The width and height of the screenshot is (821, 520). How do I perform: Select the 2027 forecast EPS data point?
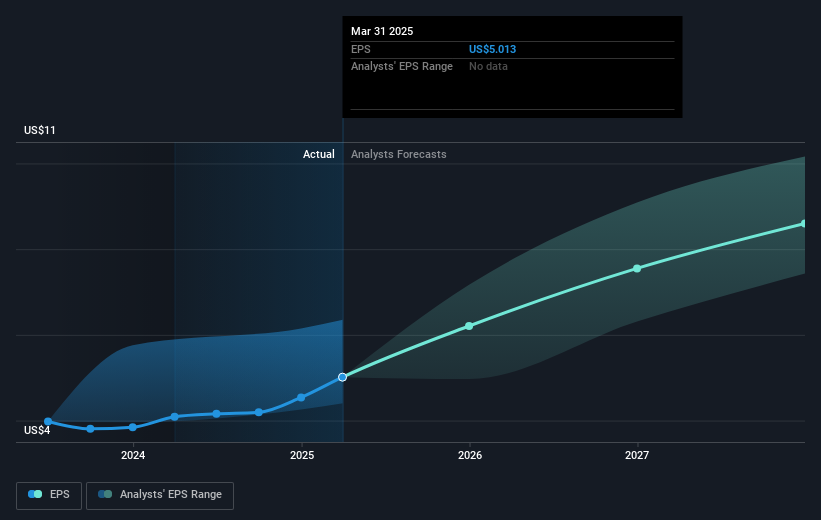pyautogui.click(x=637, y=269)
